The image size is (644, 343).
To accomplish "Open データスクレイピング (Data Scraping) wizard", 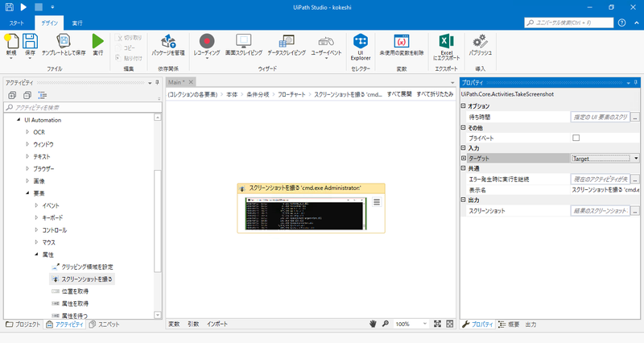I will click(x=287, y=45).
